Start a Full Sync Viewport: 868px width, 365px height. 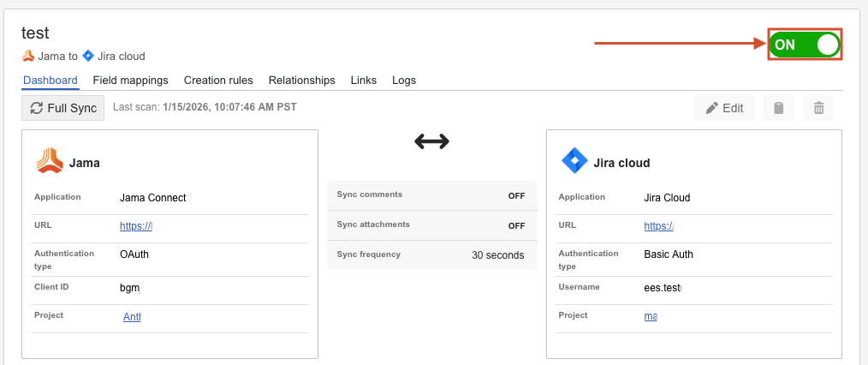coord(63,108)
